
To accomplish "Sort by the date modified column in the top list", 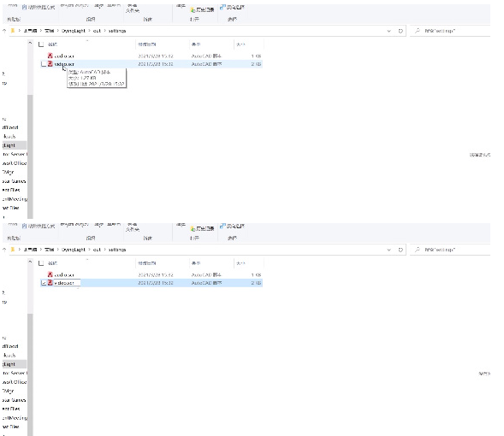I will (147, 44).
